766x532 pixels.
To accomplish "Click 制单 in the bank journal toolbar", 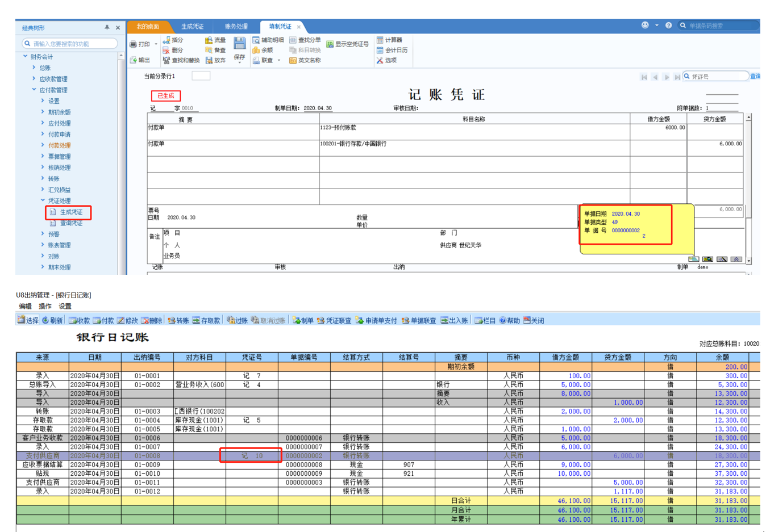I will click(303, 320).
